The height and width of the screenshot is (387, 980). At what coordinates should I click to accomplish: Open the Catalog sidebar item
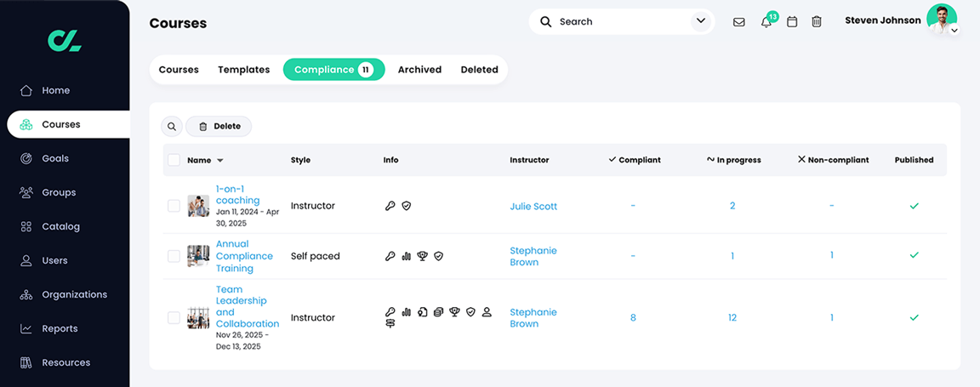(x=49, y=226)
